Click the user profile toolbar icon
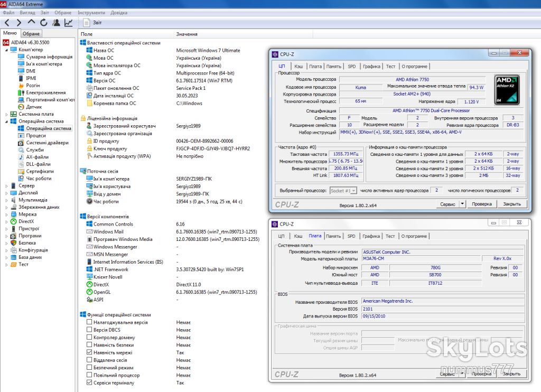The width and height of the screenshot is (541, 392). tap(56, 23)
